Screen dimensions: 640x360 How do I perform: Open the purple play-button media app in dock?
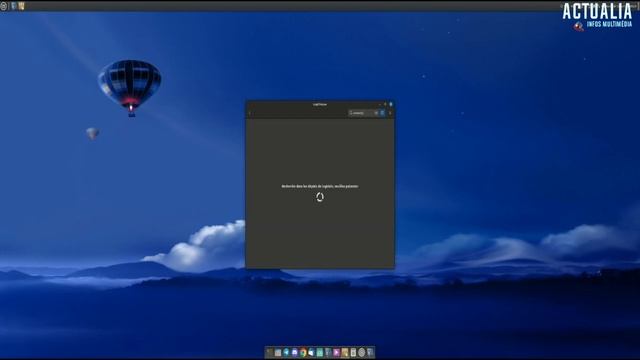click(x=336, y=352)
